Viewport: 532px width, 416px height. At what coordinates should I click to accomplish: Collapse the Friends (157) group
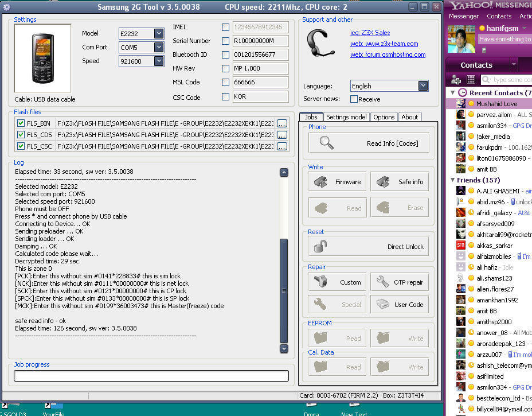453,180
